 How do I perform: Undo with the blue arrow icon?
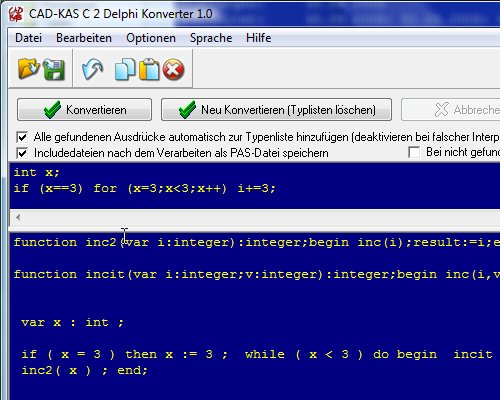[x=92, y=69]
